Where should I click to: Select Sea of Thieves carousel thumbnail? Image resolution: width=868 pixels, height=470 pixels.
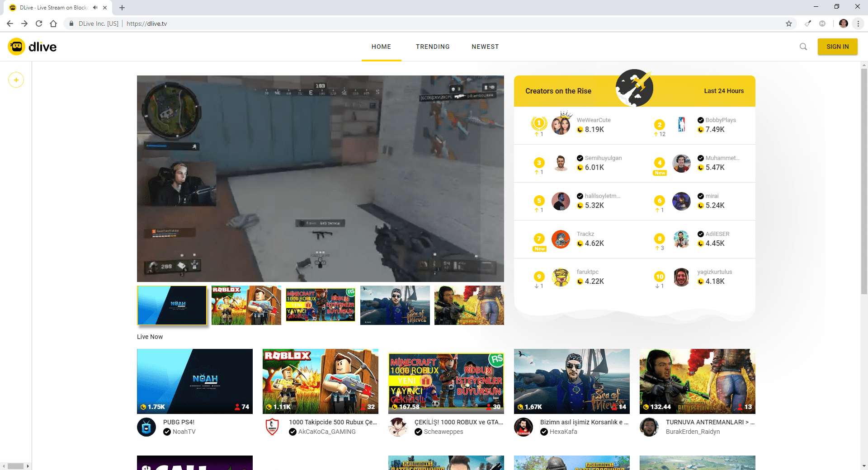click(395, 305)
